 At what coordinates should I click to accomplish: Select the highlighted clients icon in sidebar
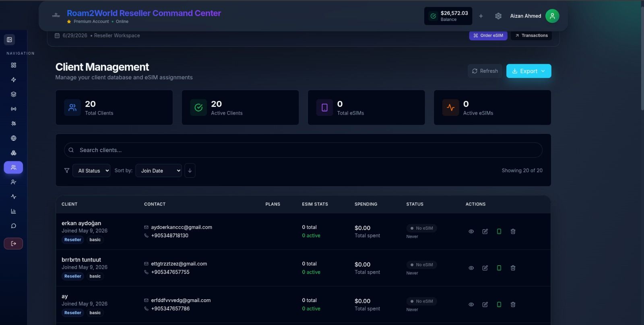click(14, 167)
